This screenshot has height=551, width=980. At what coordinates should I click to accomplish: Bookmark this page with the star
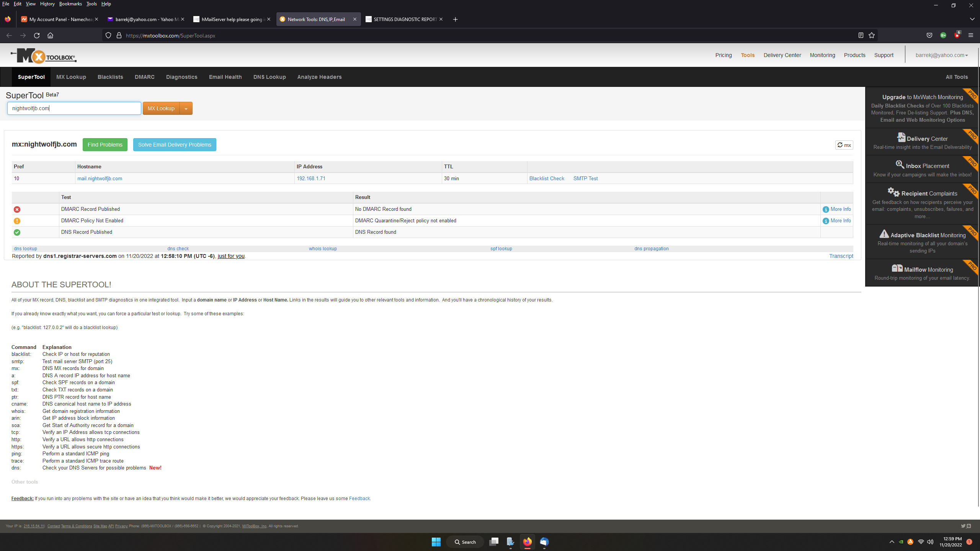(x=872, y=35)
